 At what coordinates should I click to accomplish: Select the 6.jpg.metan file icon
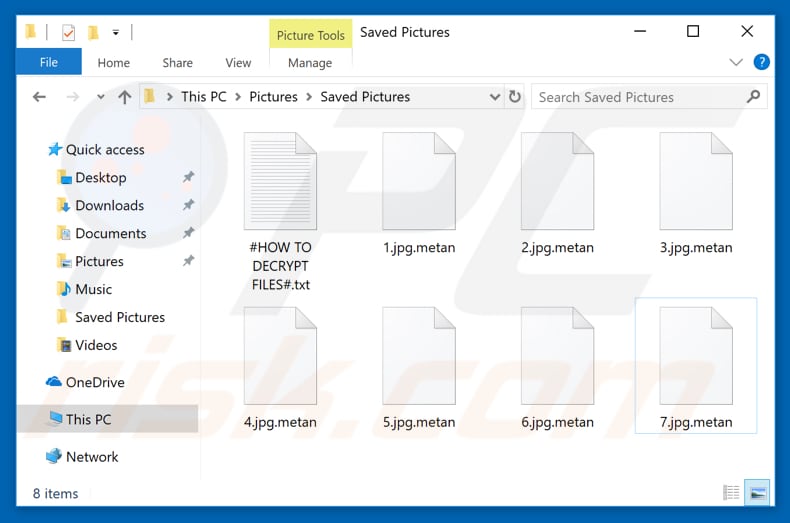click(557, 356)
